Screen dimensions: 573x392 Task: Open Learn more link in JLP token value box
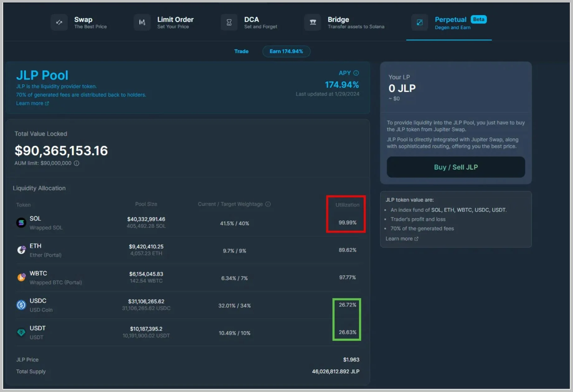click(402, 239)
